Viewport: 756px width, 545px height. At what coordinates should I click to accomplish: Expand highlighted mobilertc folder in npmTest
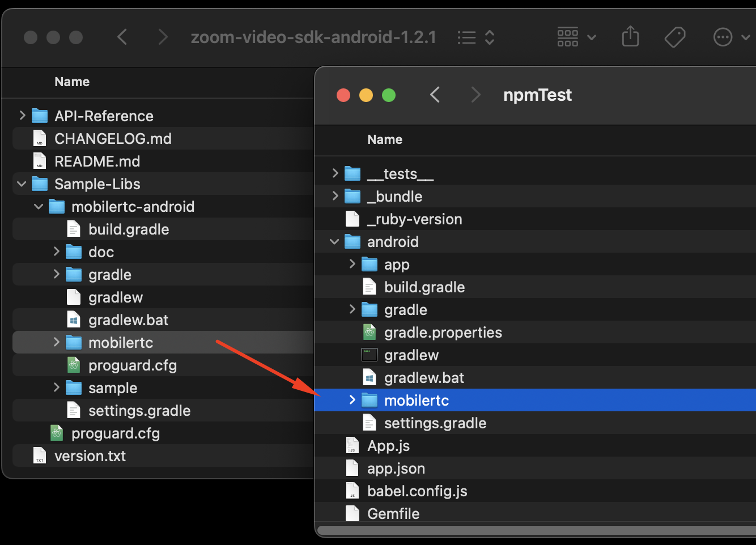pyautogui.click(x=352, y=399)
